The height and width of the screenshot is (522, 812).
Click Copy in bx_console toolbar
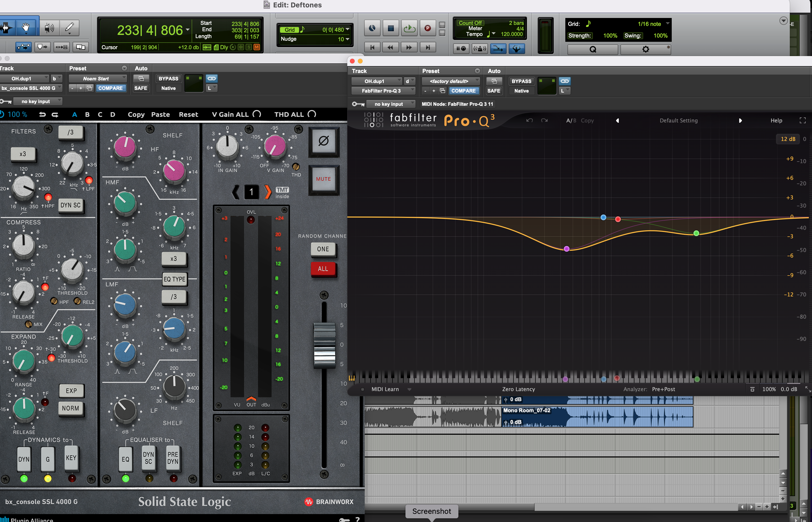pyautogui.click(x=136, y=115)
